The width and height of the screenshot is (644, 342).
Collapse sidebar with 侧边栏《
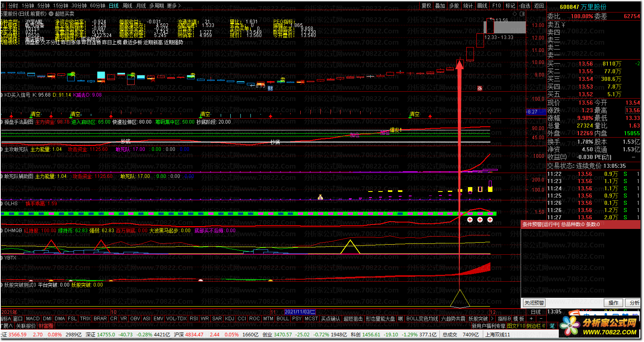[x=536, y=326]
